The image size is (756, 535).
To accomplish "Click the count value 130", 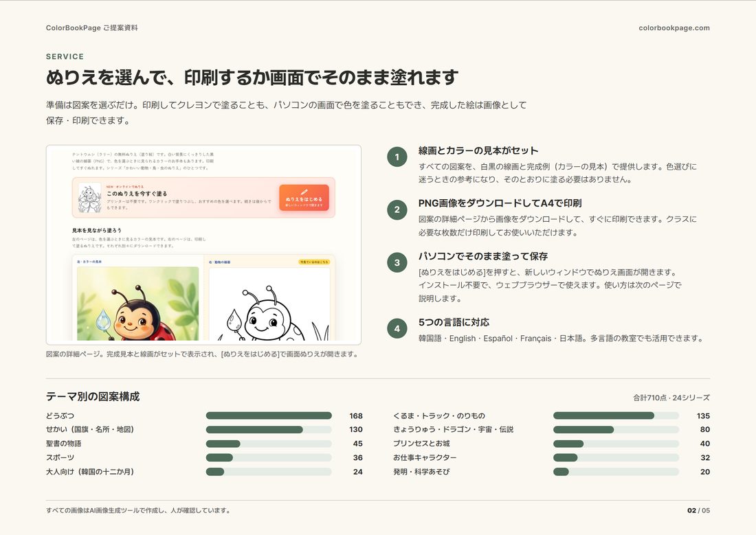I will (356, 429).
